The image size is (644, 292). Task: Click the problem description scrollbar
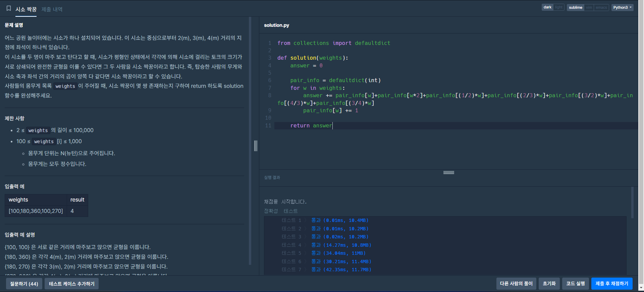(250, 141)
